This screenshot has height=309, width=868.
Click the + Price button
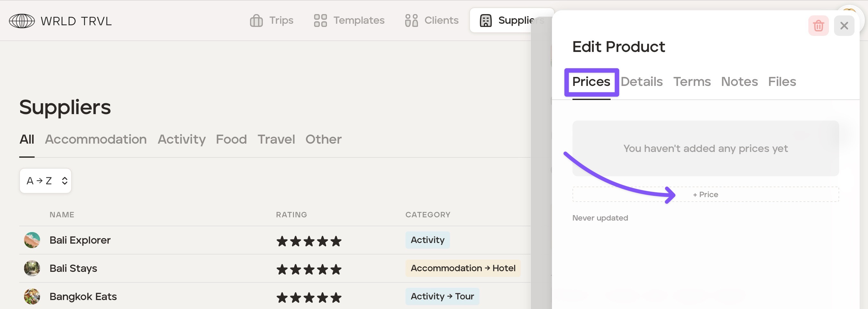click(x=705, y=195)
